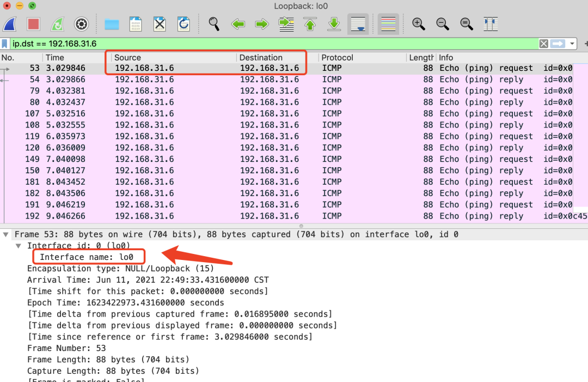Open capture options gear icon
Screen dimensions: 588x382
82,24
